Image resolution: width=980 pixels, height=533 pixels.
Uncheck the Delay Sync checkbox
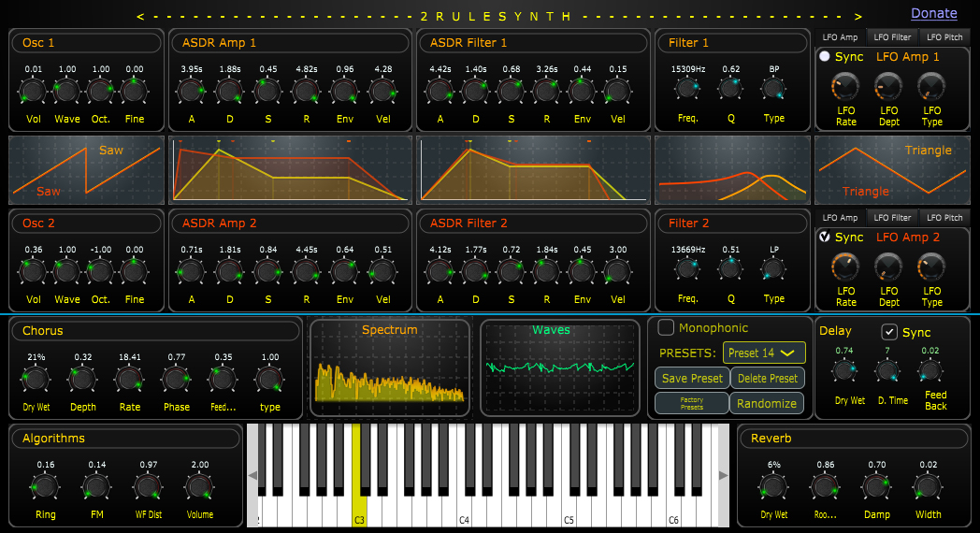coord(888,332)
